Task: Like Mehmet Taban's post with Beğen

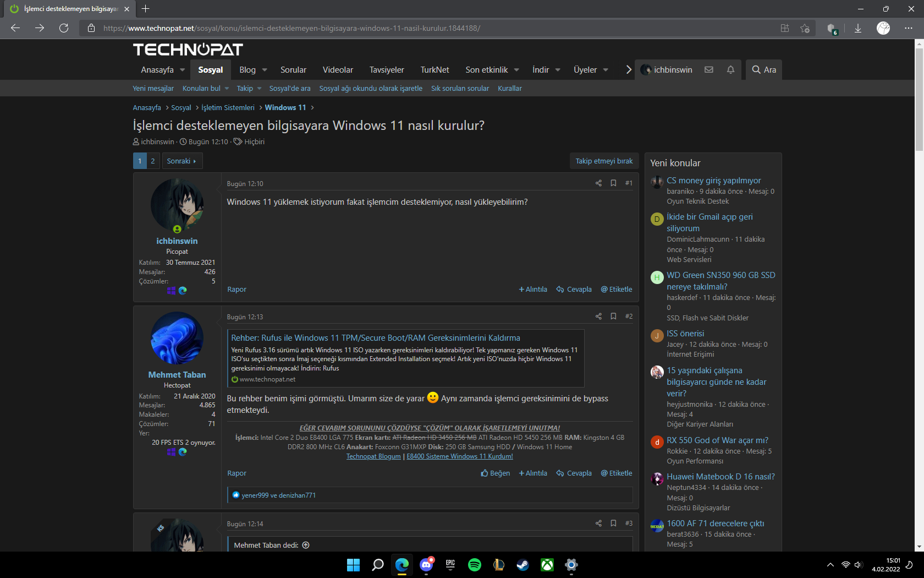Action: tap(495, 473)
